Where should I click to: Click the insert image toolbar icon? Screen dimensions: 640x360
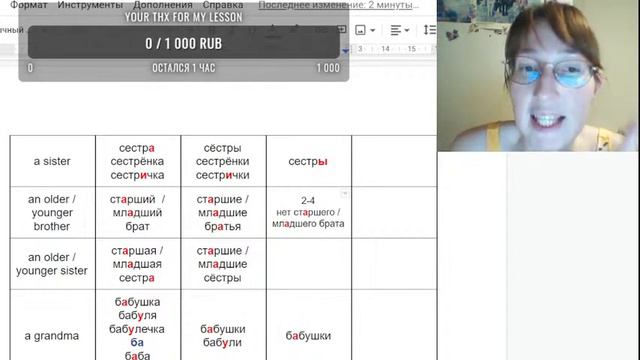[360, 30]
